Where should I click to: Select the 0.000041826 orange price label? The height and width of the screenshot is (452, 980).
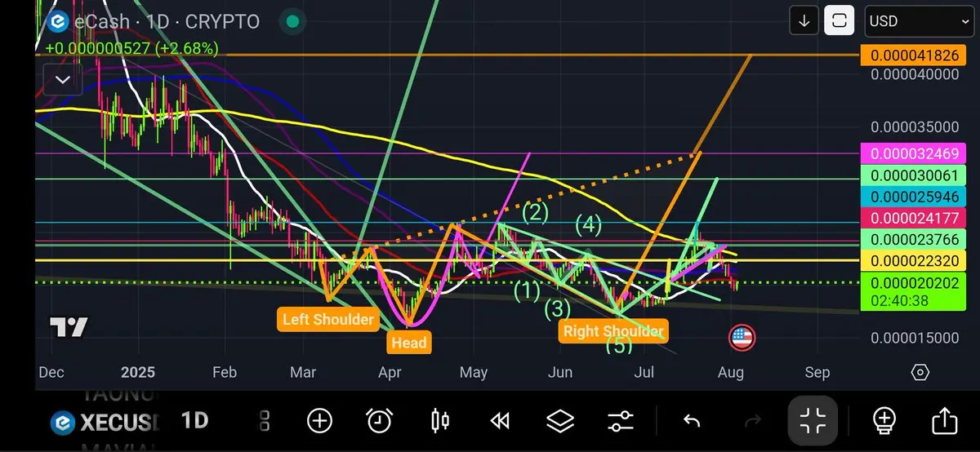pos(915,55)
